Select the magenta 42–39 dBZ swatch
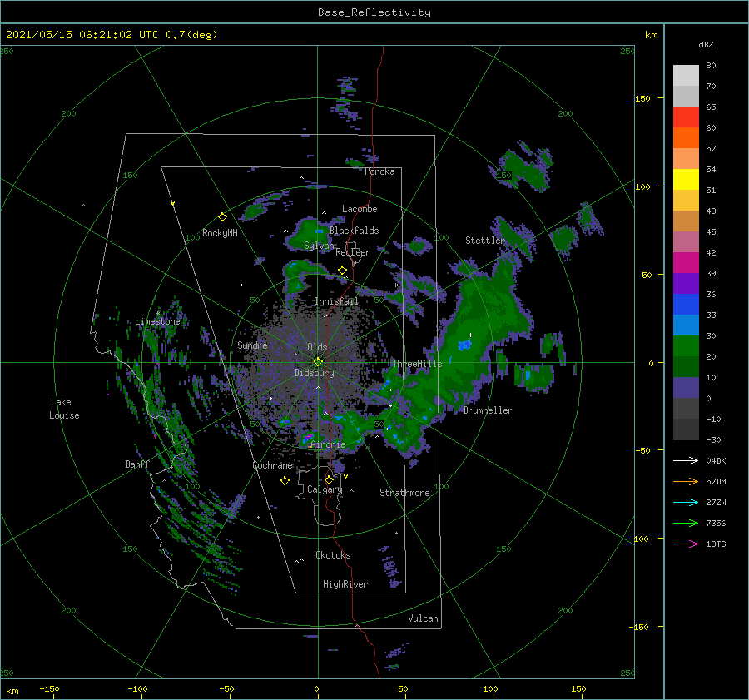The width and height of the screenshot is (749, 700). (x=686, y=263)
